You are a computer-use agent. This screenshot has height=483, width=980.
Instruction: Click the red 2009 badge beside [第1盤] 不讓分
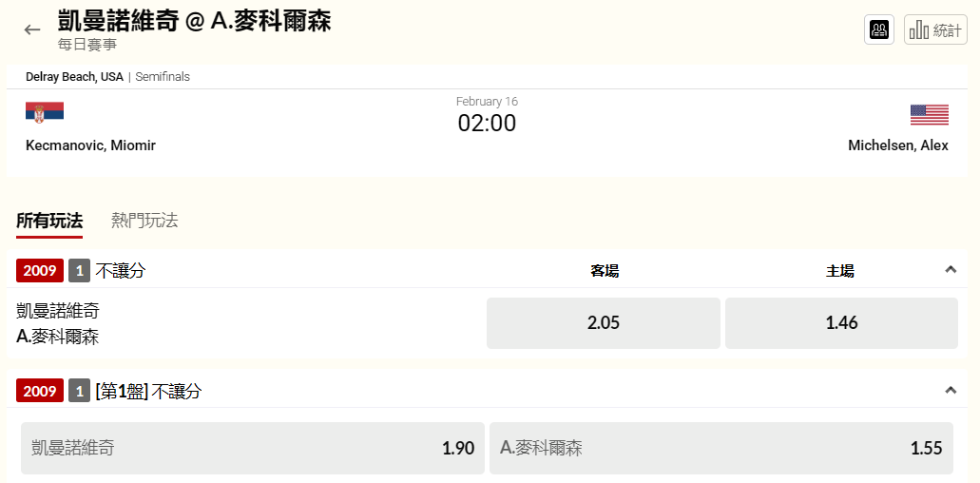40,391
